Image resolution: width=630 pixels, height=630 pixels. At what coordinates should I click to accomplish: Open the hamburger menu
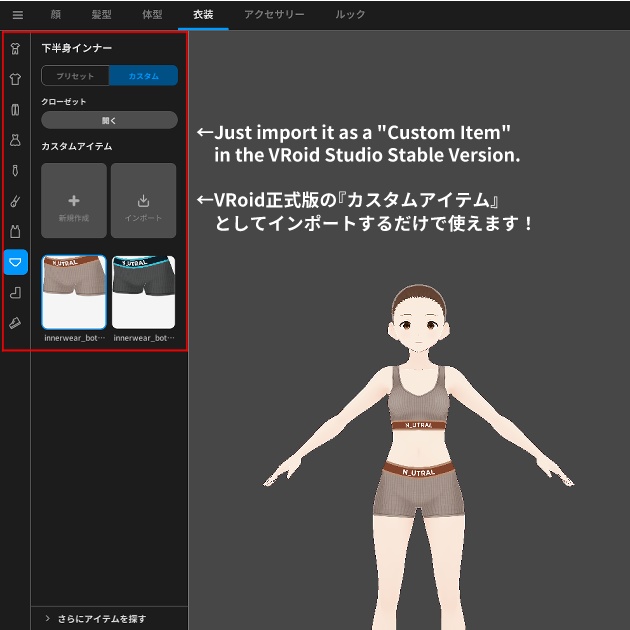tap(17, 15)
